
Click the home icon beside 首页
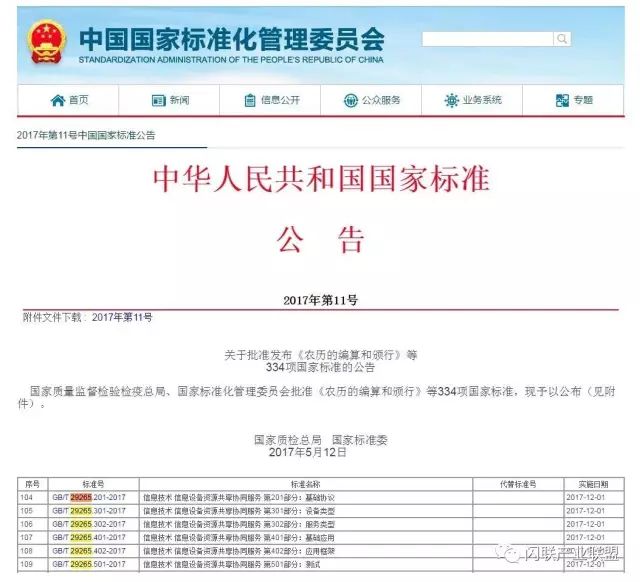58,100
